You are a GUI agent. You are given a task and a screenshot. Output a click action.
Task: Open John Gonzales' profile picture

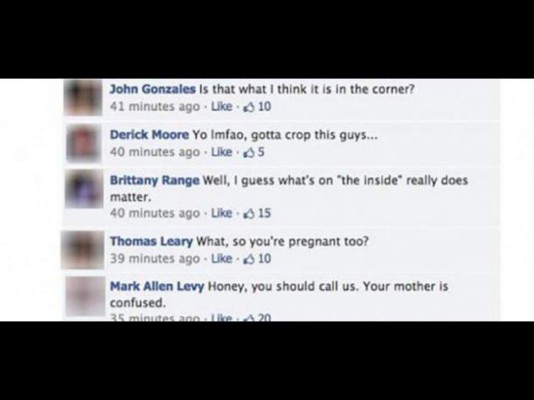click(x=83, y=97)
